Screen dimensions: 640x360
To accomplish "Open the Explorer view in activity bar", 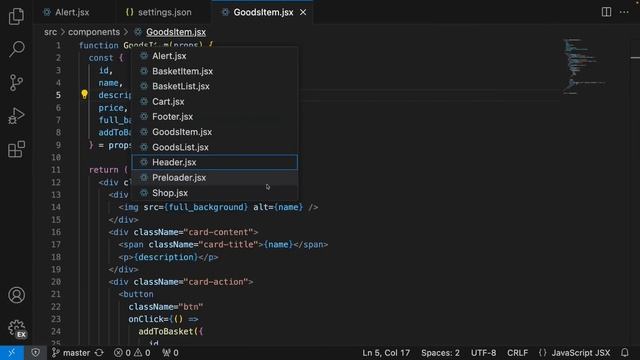I will (16, 16).
